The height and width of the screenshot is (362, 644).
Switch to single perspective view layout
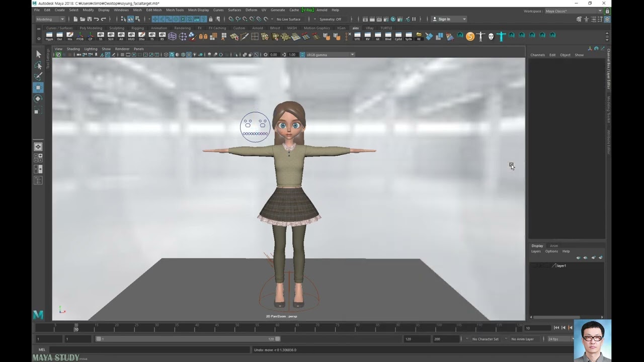click(38, 147)
